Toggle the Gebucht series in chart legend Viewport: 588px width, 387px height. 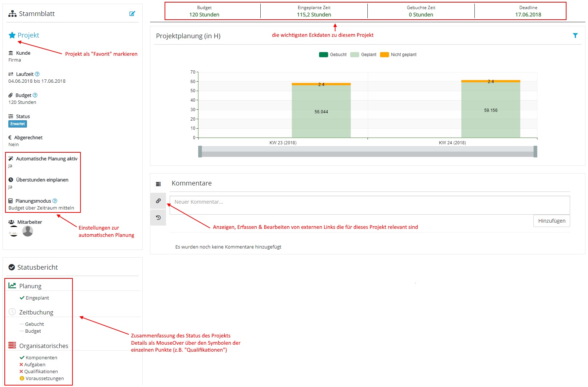pos(332,55)
